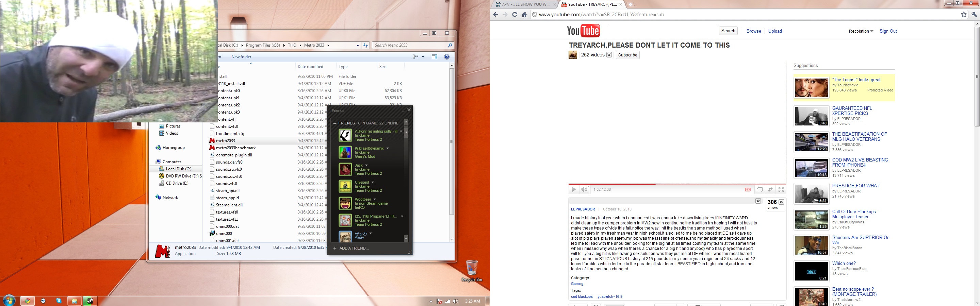Viewport: 980px width, 306px height.
Task: Open dropdown for friend Jack
Action: tap(366, 165)
